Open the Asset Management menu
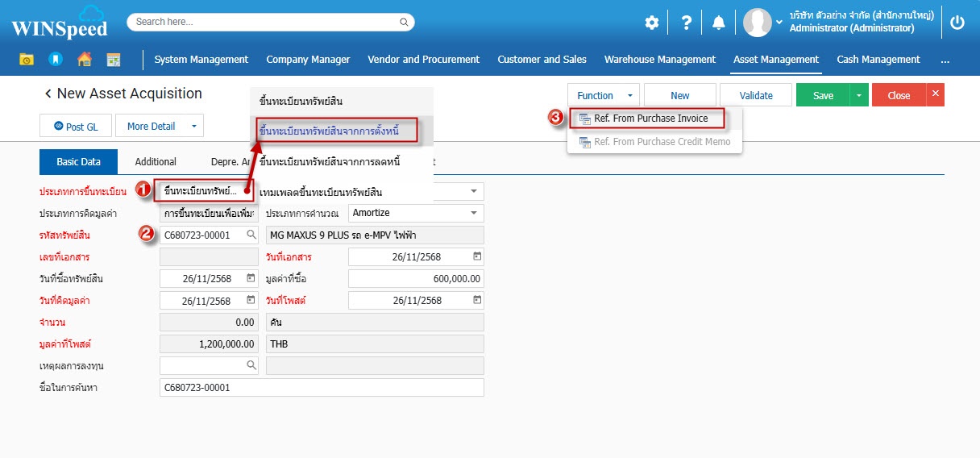This screenshot has height=458, width=980. (775, 60)
